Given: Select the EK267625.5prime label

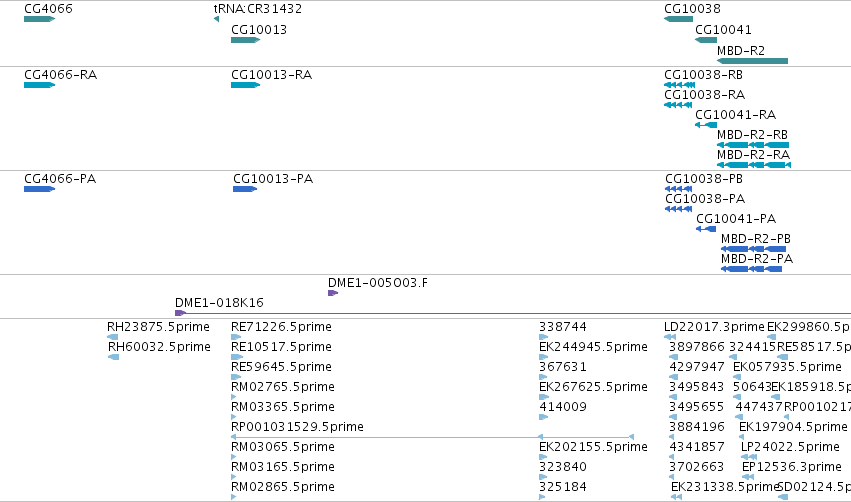Looking at the screenshot, I should (x=593, y=387).
